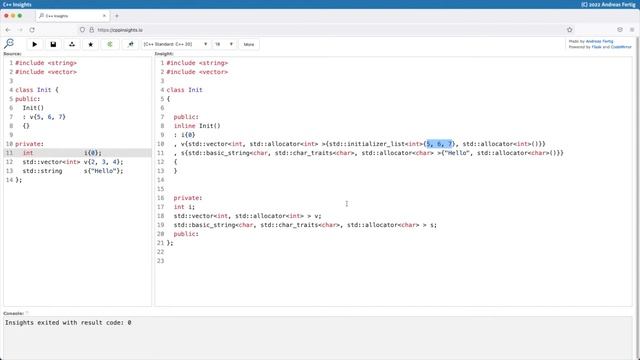The height and width of the screenshot is (360, 640).
Task: Open the CodeMirror link
Action: pos(621,47)
